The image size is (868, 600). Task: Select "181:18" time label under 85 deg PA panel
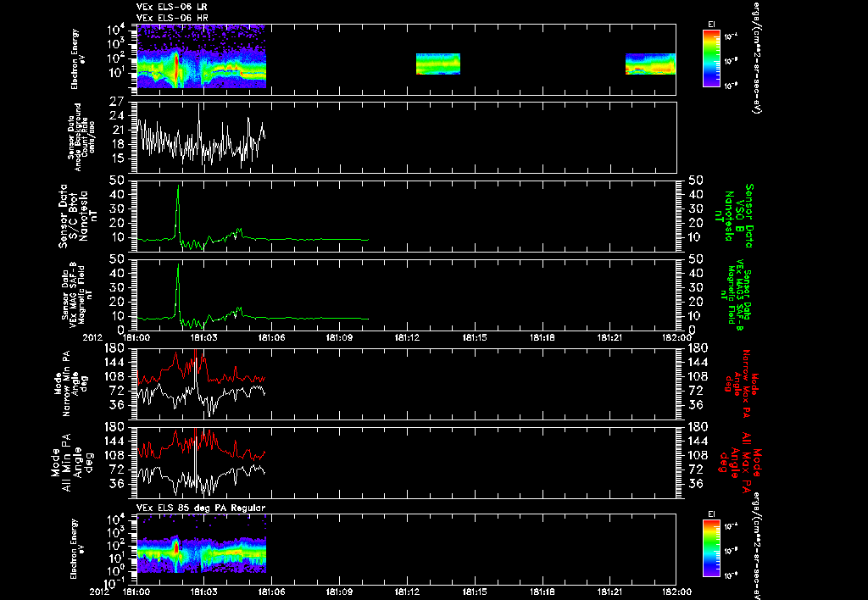coord(542,592)
